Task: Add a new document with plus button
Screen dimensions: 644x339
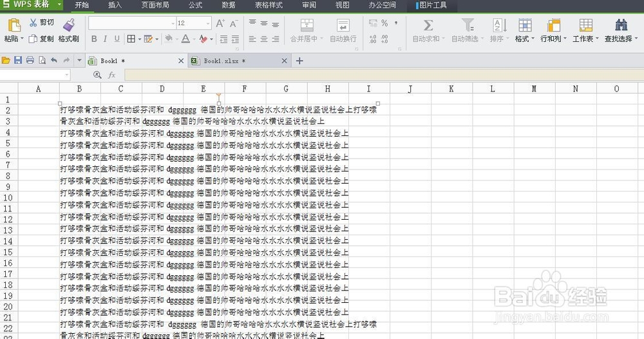Action: [x=299, y=61]
